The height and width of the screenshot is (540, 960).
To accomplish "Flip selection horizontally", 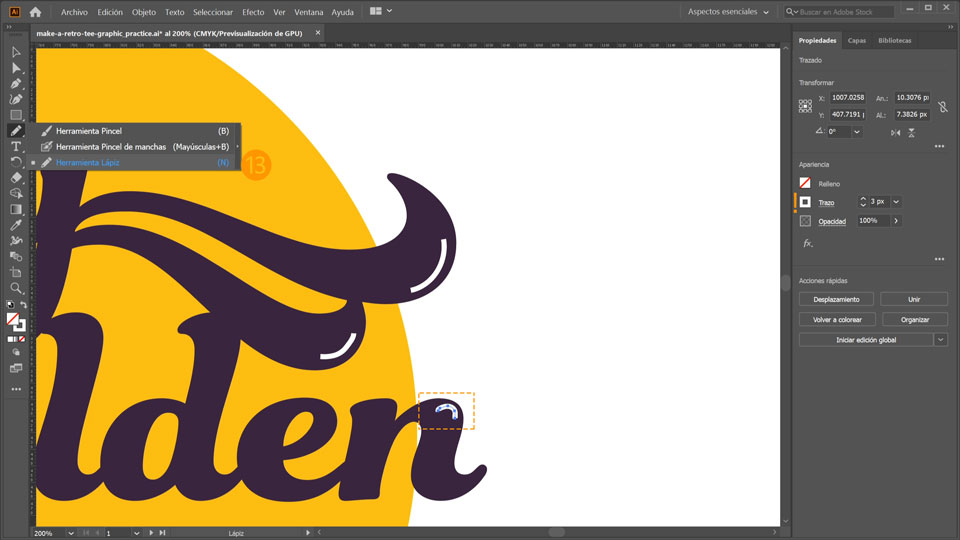I will tap(895, 132).
